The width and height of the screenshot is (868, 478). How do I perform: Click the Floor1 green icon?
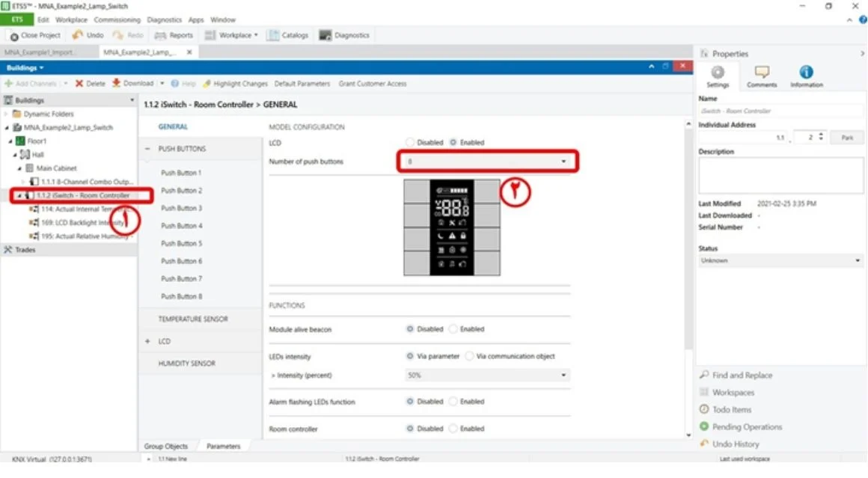pyautogui.click(x=20, y=141)
